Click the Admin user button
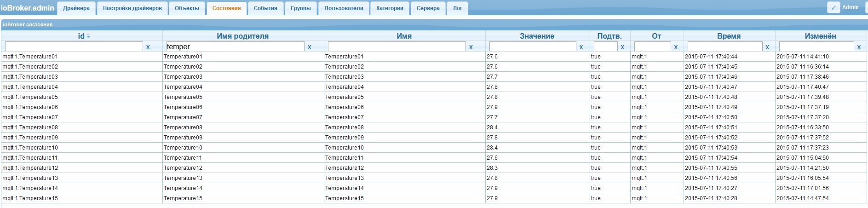Screen dimensions: 868x208 coord(850,7)
